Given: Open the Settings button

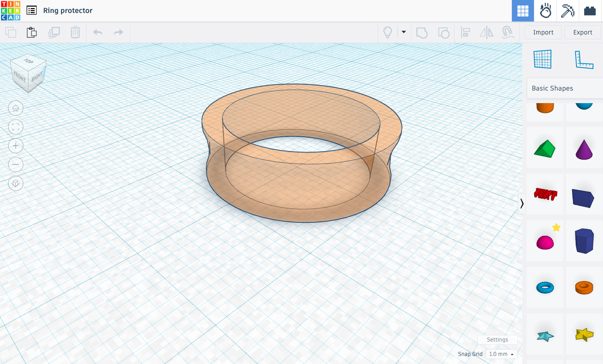Looking at the screenshot, I should (x=497, y=340).
